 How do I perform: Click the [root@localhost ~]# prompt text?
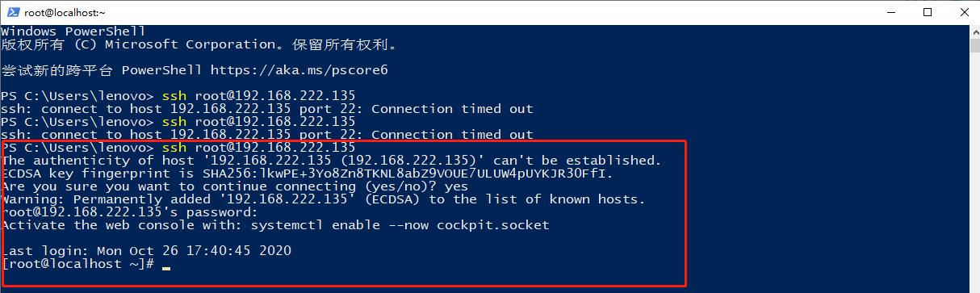click(x=77, y=264)
